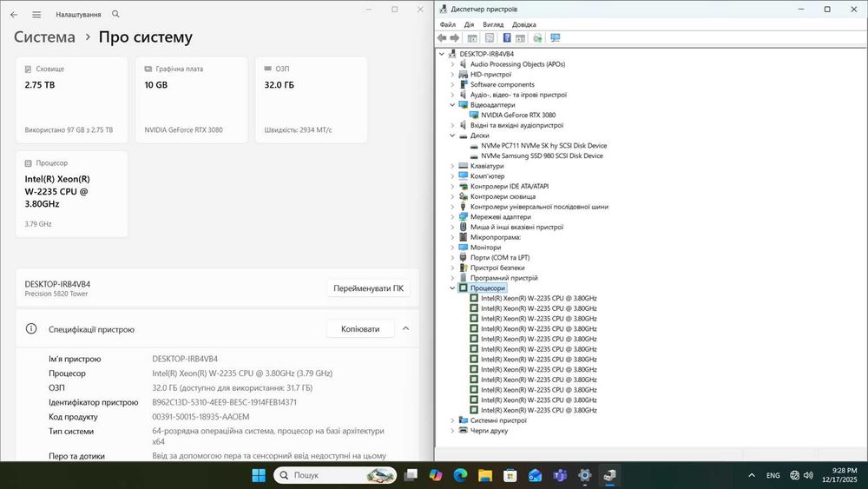Select Порти (COM та LPT) category
The width and height of the screenshot is (868, 489).
(x=499, y=257)
